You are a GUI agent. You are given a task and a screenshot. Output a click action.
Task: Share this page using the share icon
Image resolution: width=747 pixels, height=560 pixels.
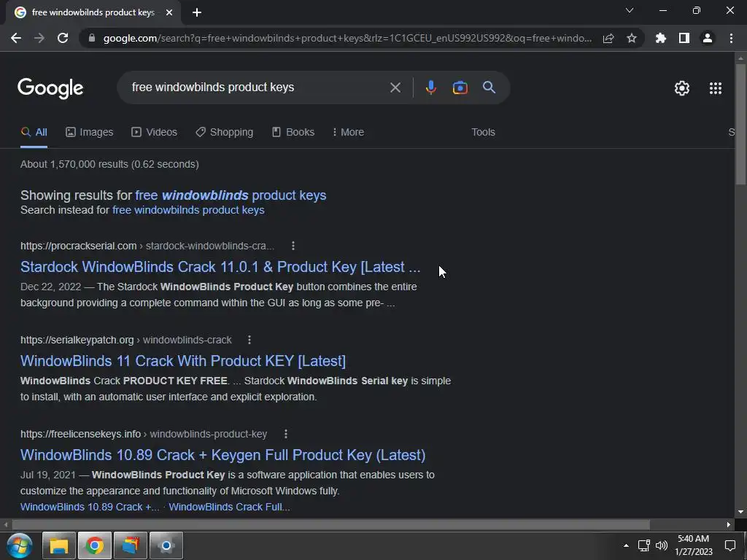(608, 38)
